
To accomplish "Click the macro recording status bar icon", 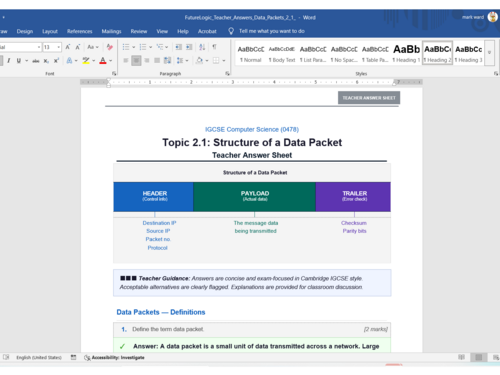I will pos(73,357).
